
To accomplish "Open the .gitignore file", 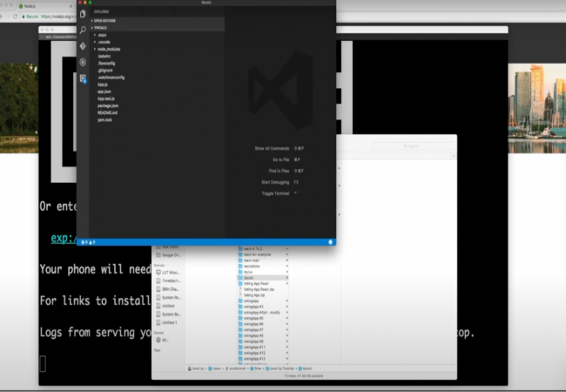I will point(105,71).
